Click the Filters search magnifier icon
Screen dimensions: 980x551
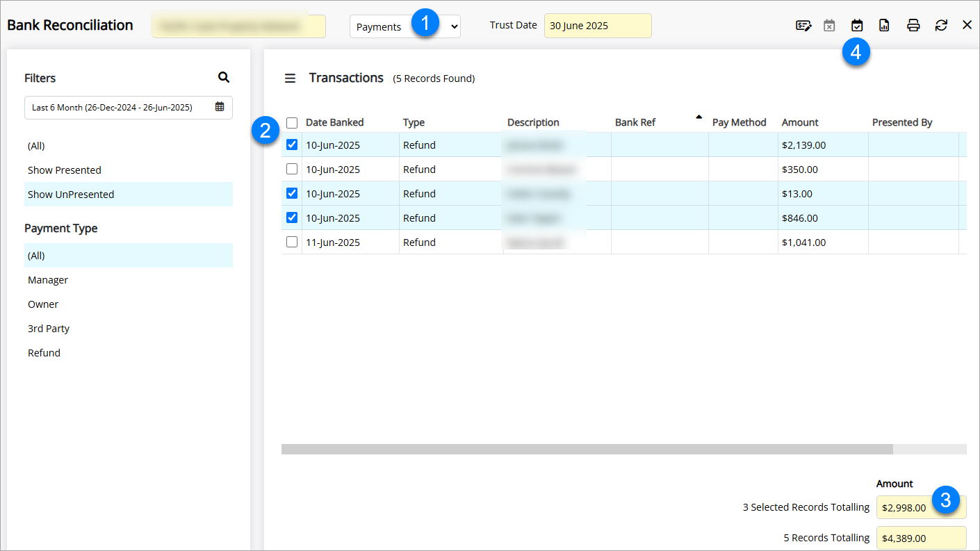pyautogui.click(x=223, y=77)
